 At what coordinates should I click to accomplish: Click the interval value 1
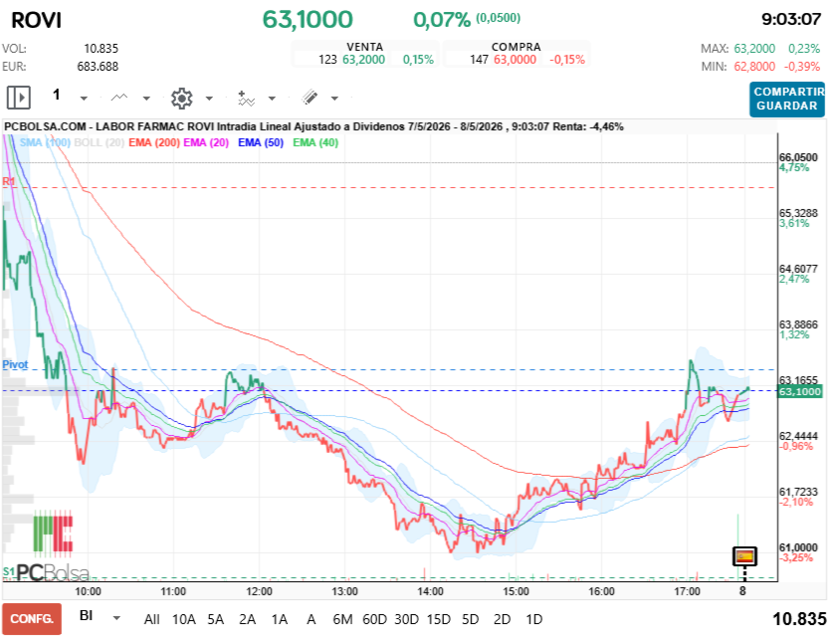pyautogui.click(x=57, y=95)
